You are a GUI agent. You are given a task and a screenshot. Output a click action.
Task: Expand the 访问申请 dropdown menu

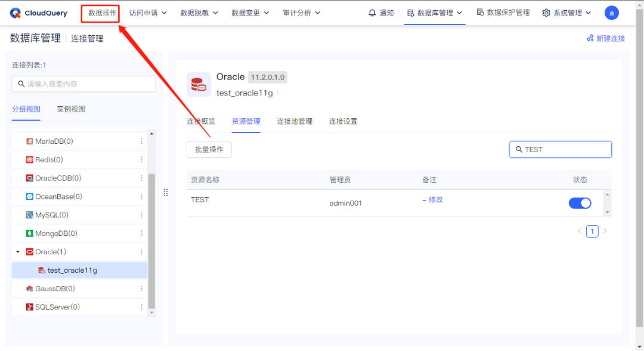click(148, 13)
